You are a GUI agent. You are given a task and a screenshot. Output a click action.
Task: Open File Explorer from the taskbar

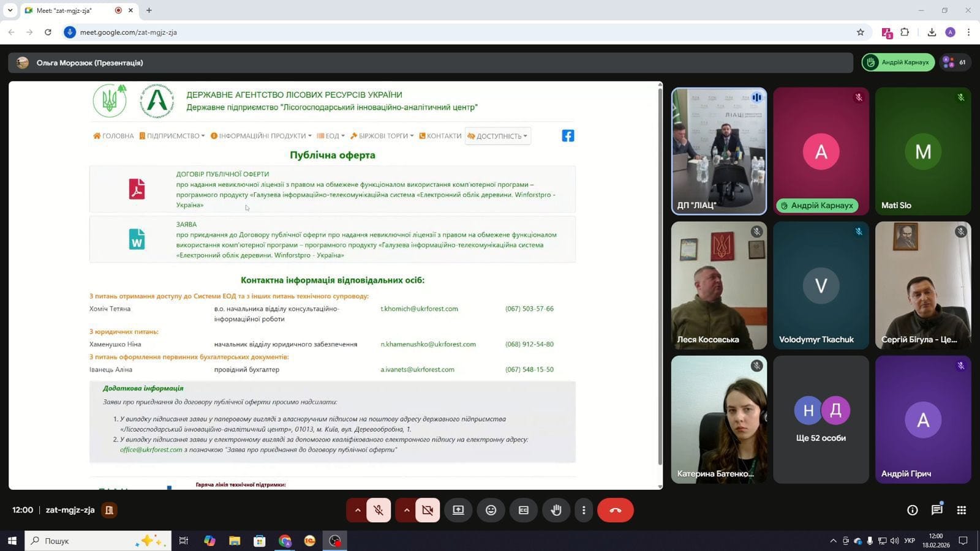pyautogui.click(x=234, y=541)
